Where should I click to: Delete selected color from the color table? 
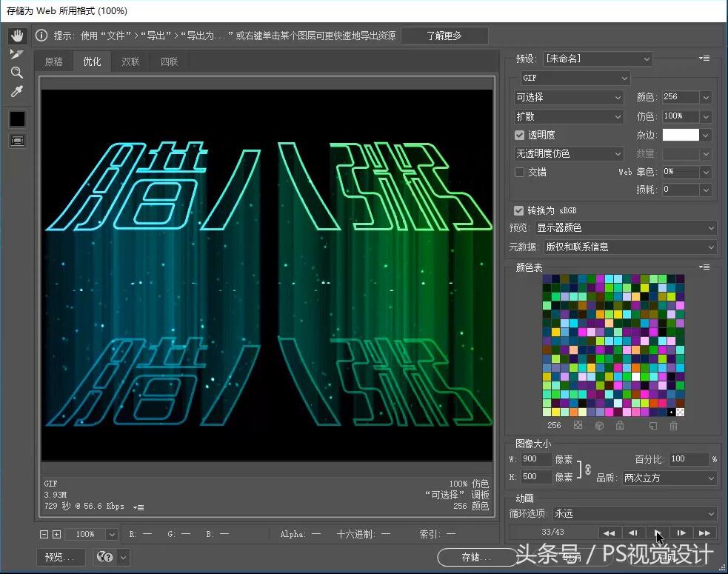[674, 425]
